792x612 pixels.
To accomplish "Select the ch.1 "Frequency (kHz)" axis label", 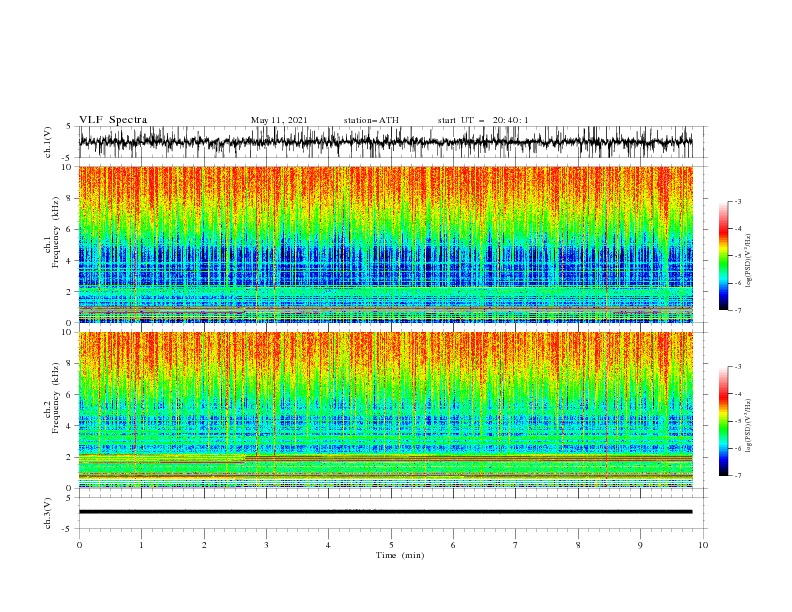I will [56, 232].
